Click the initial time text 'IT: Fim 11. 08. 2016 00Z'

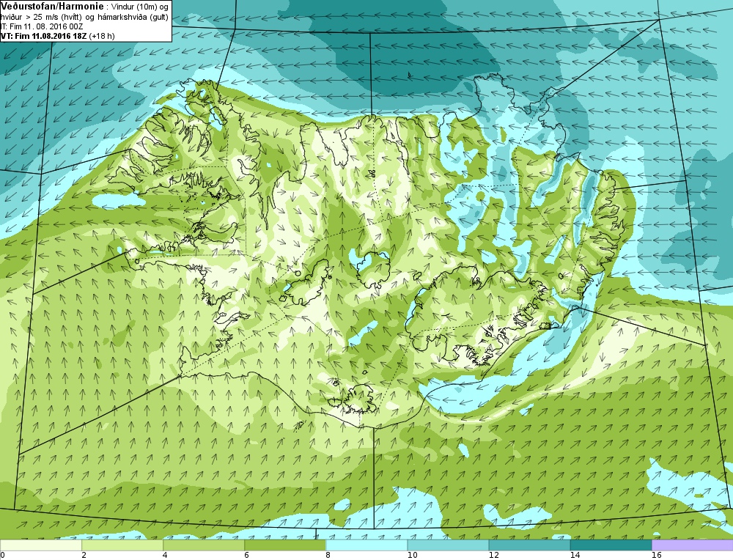pos(42,26)
